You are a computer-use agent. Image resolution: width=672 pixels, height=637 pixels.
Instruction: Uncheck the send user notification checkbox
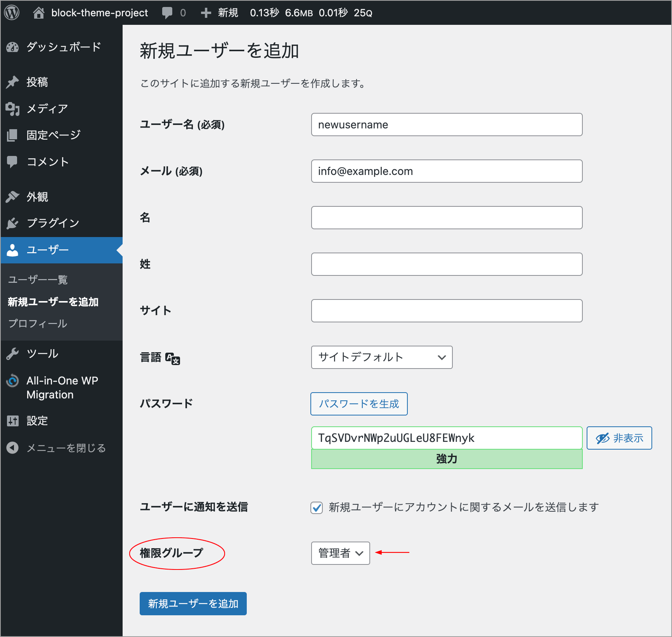(317, 507)
